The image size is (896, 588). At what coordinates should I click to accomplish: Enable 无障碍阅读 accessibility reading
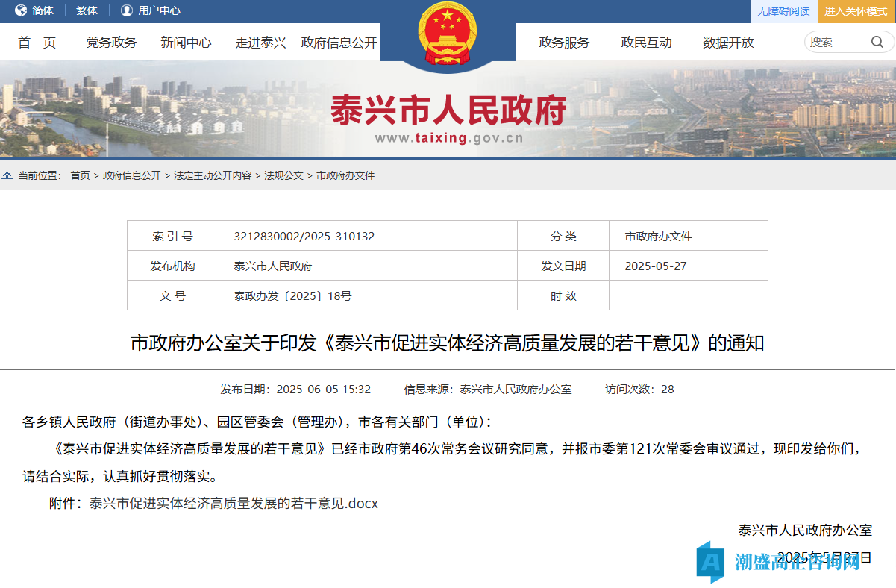pos(783,11)
